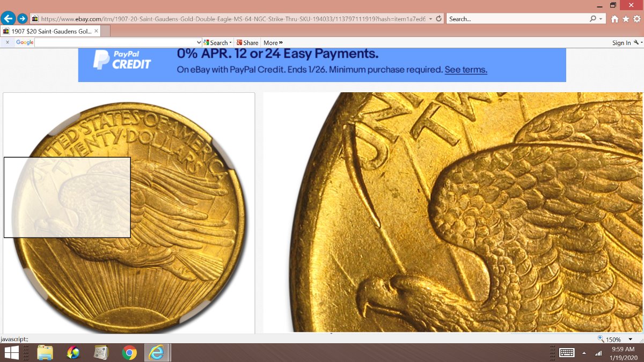
Task: Click the javascript:; status bar text
Action: point(14,339)
